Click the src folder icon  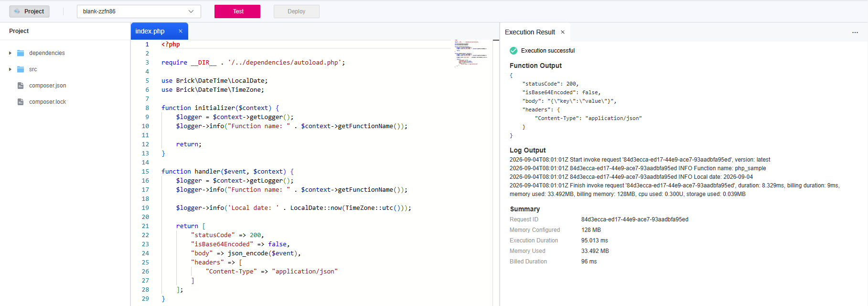(21, 69)
